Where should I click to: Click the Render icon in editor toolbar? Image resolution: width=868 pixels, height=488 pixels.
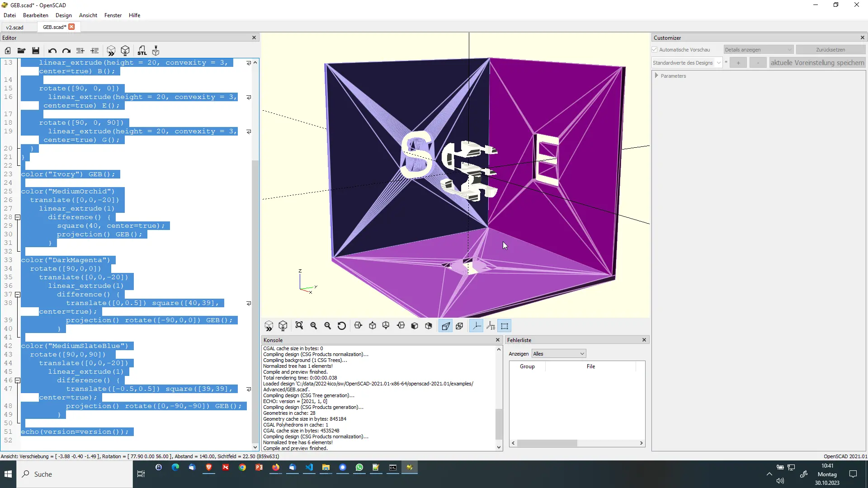tap(125, 51)
